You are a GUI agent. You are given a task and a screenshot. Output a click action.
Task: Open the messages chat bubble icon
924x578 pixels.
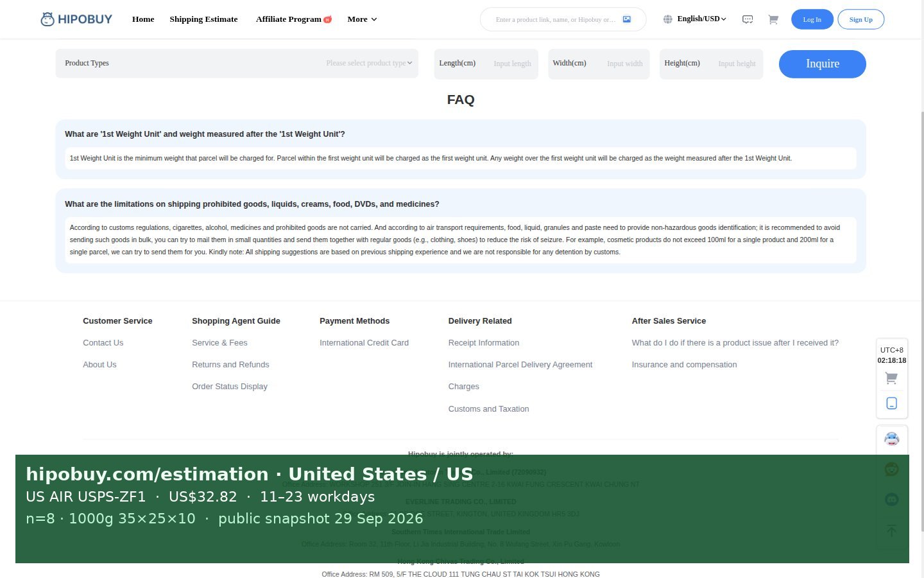[748, 19]
